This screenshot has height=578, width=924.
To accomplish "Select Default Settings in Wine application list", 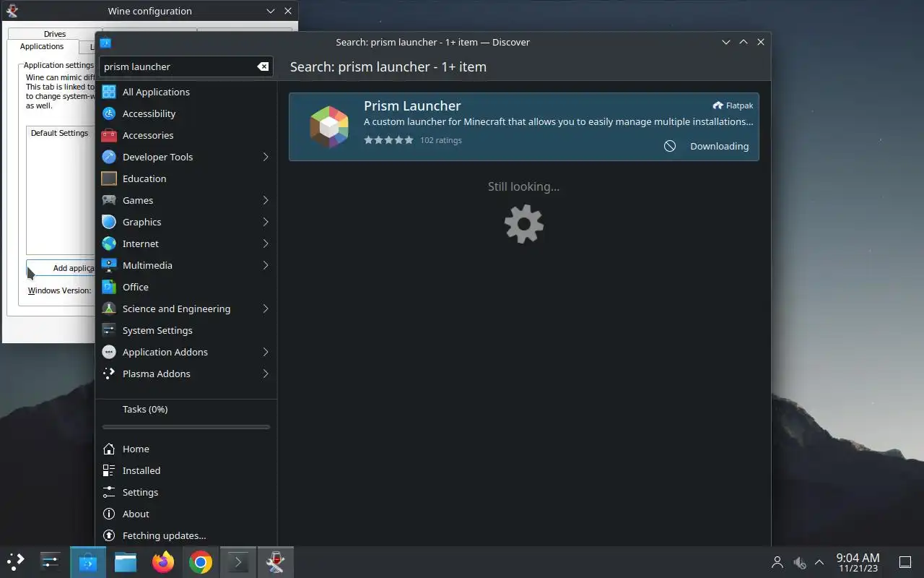I will coord(59,133).
